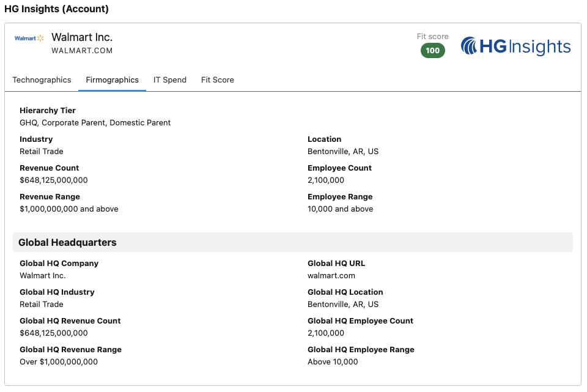Click the Global HQ URL field label
This screenshot has height=392, width=587.
tap(336, 263)
